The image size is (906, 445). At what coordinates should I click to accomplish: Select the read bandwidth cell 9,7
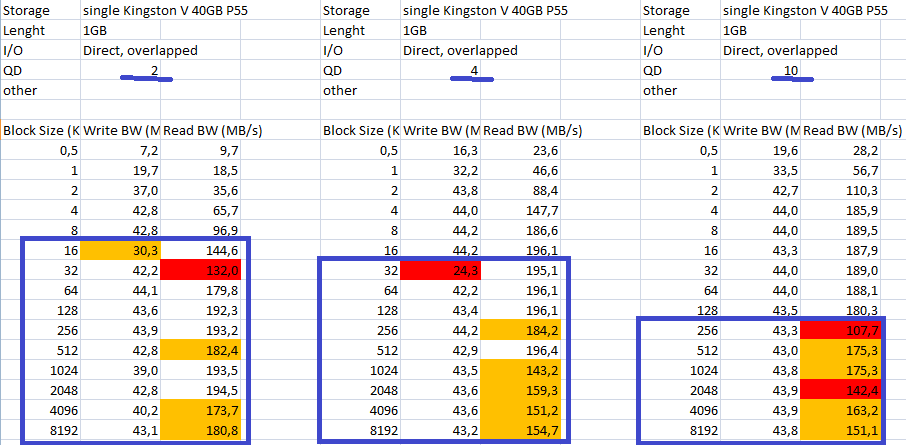point(200,151)
